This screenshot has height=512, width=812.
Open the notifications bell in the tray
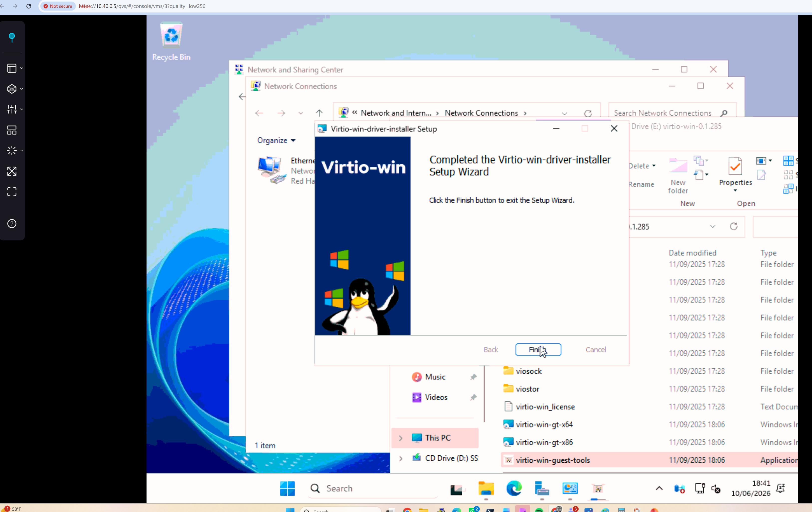point(781,488)
